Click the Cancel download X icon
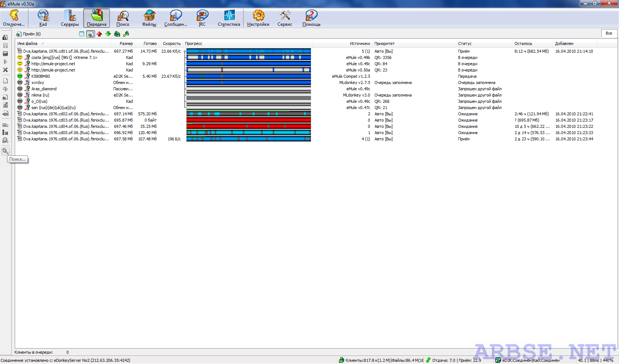The image size is (619, 364). pyautogui.click(x=5, y=70)
